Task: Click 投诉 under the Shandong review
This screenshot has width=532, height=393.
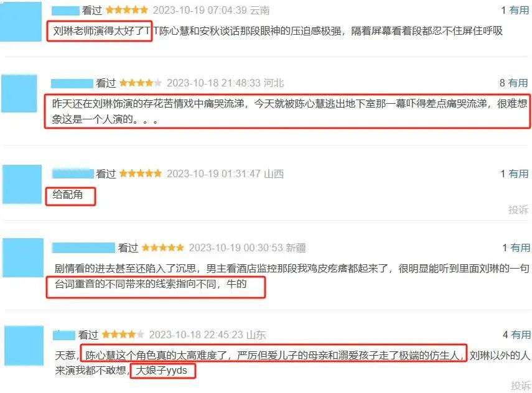Action: (x=521, y=386)
